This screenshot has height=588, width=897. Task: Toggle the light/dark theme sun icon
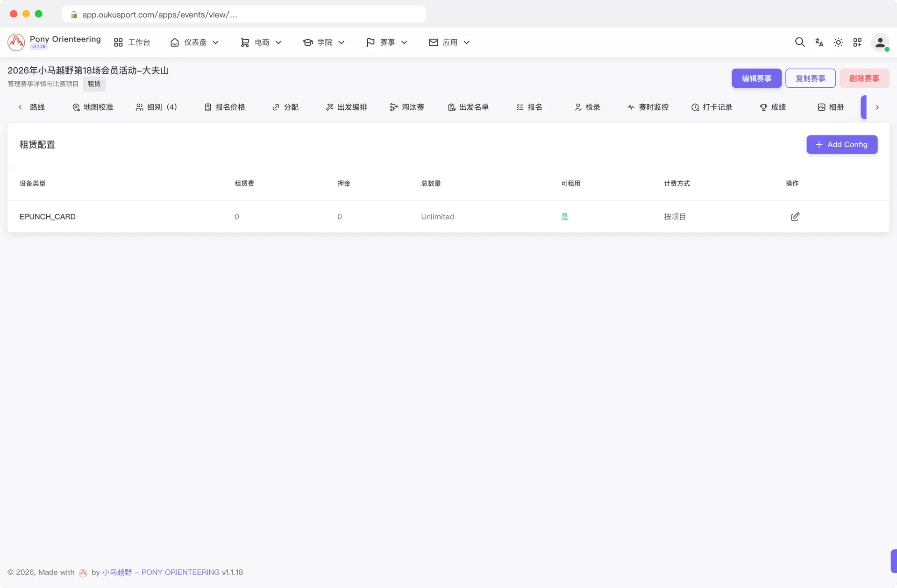coord(838,43)
